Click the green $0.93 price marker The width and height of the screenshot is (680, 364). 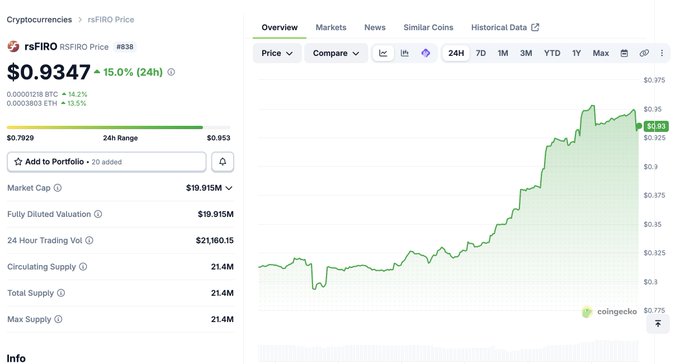[x=656, y=126]
